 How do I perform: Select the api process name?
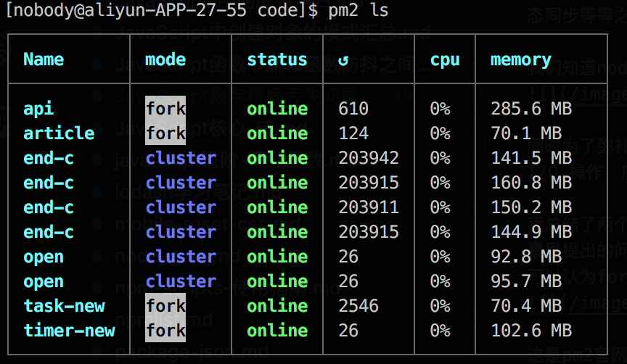[x=38, y=109]
